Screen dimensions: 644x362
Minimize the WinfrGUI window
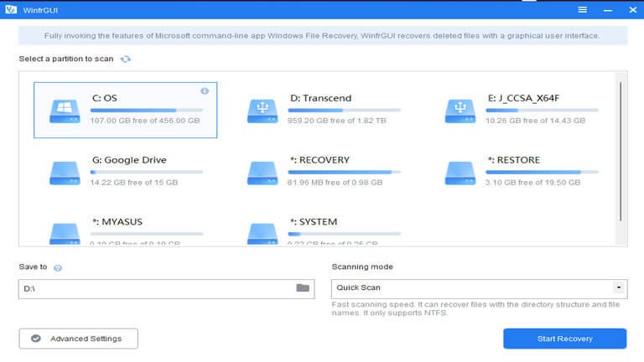608,10
